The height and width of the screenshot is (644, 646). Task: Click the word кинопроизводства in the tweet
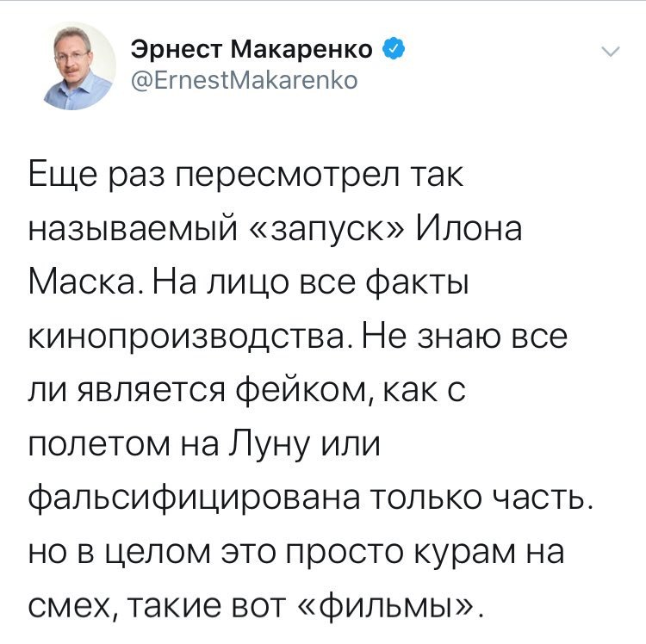coord(184,338)
